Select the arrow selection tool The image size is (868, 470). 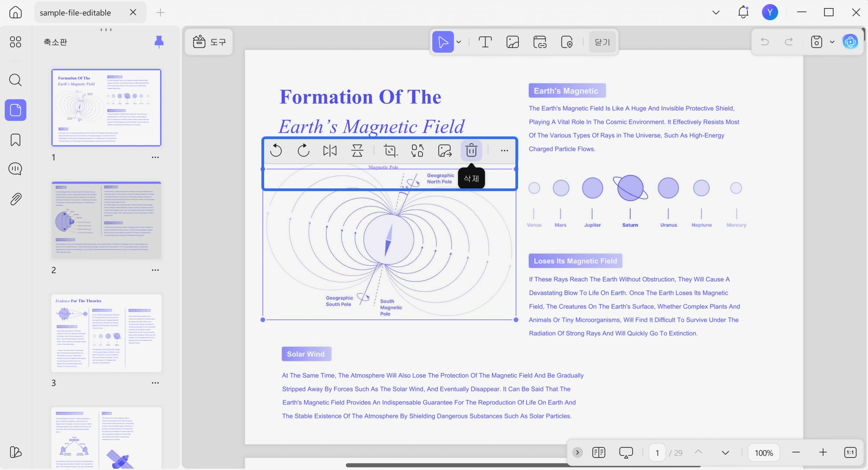(x=443, y=42)
